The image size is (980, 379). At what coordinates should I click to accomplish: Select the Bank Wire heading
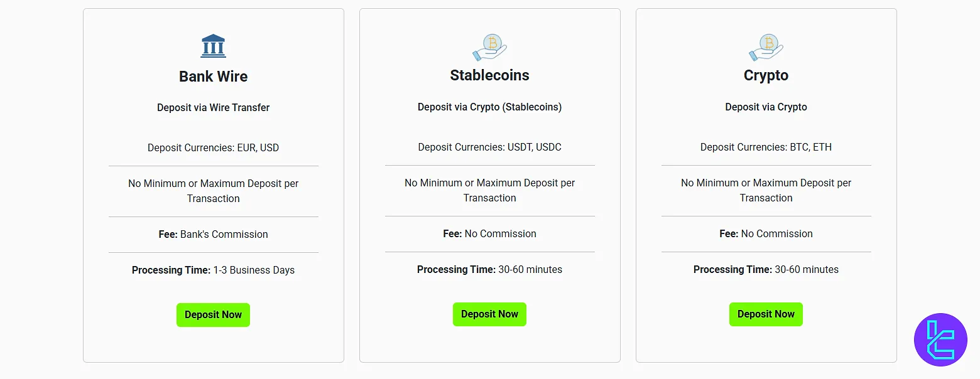point(213,77)
